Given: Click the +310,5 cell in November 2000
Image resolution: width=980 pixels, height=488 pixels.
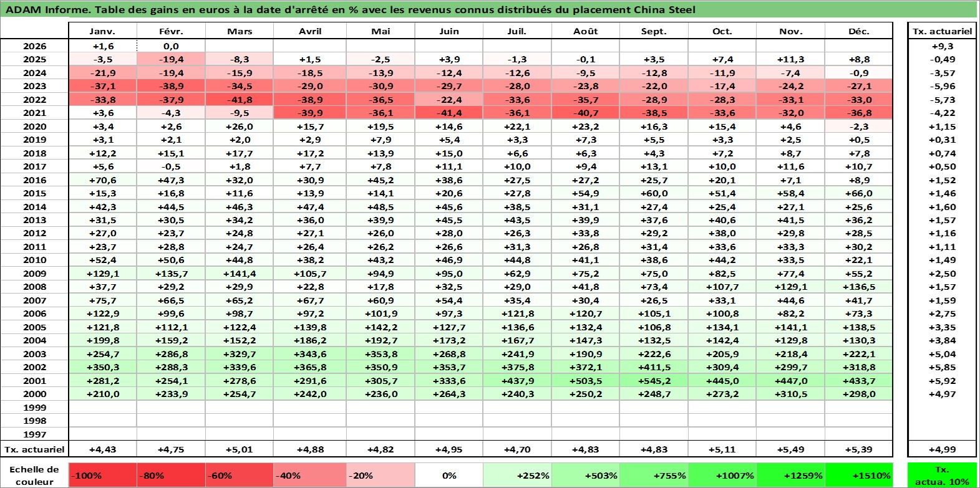Looking at the screenshot, I should click(790, 394).
